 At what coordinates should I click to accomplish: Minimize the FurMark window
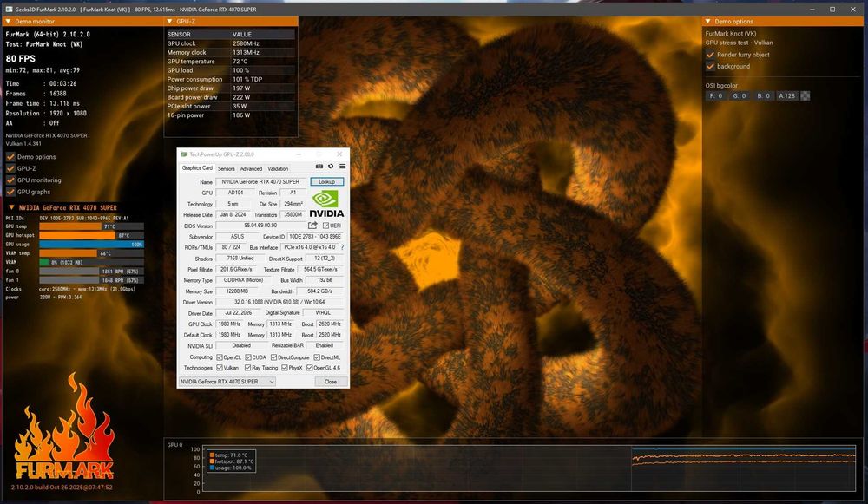pos(812,10)
